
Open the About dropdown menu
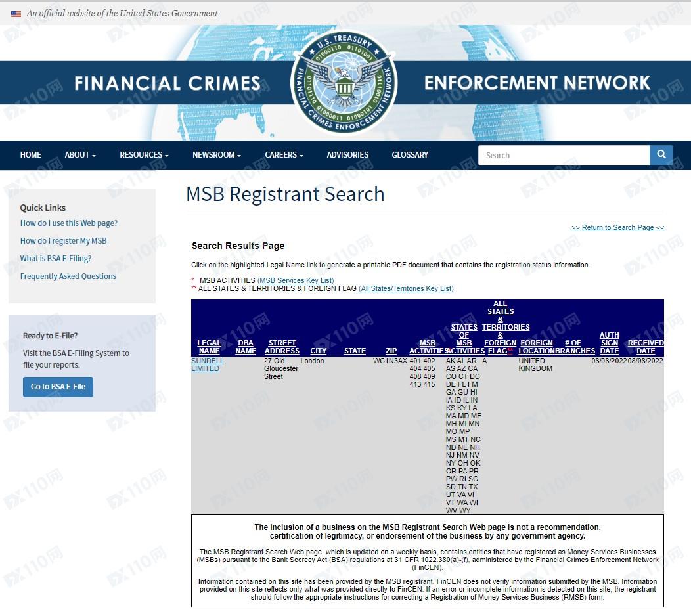pos(80,155)
